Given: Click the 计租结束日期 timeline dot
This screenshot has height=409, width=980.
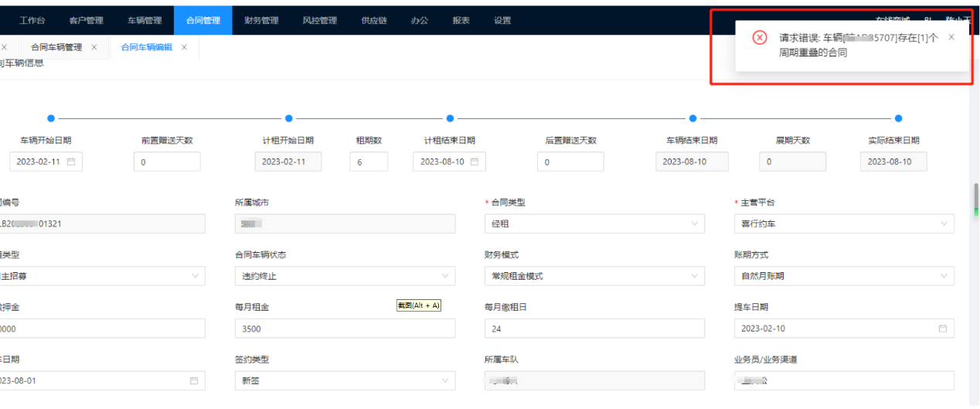Looking at the screenshot, I should [x=449, y=118].
